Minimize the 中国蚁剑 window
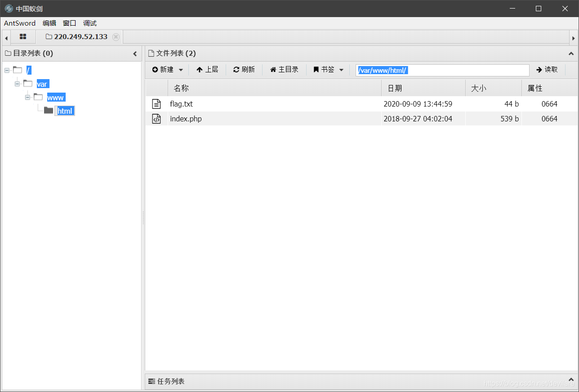 pyautogui.click(x=512, y=9)
